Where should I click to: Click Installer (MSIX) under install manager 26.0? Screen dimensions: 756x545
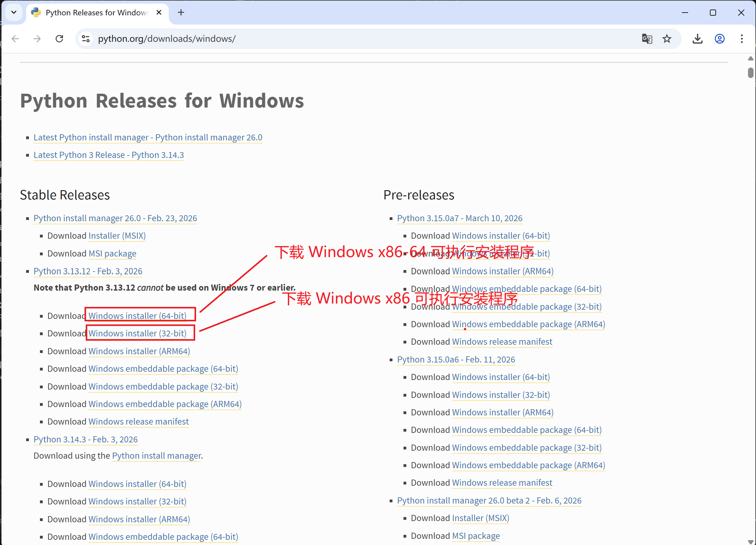point(117,236)
